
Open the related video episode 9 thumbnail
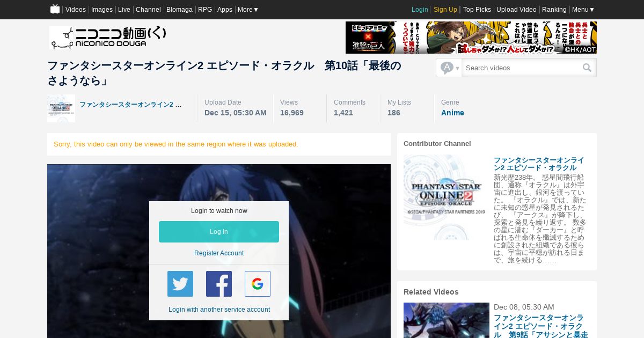447,320
